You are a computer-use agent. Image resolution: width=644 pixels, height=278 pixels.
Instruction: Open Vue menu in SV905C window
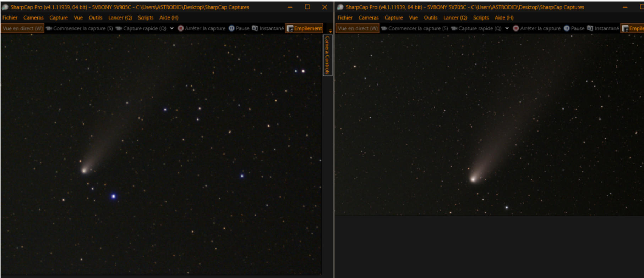pyautogui.click(x=78, y=17)
